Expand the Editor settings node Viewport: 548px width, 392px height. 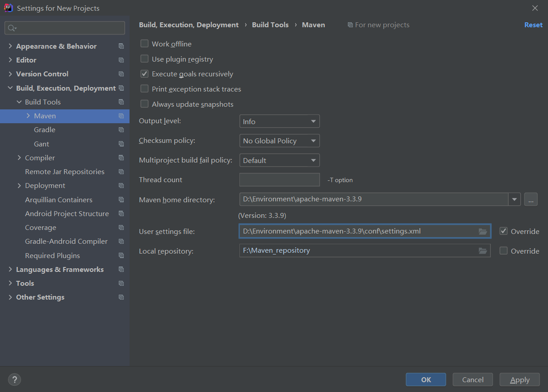point(10,60)
